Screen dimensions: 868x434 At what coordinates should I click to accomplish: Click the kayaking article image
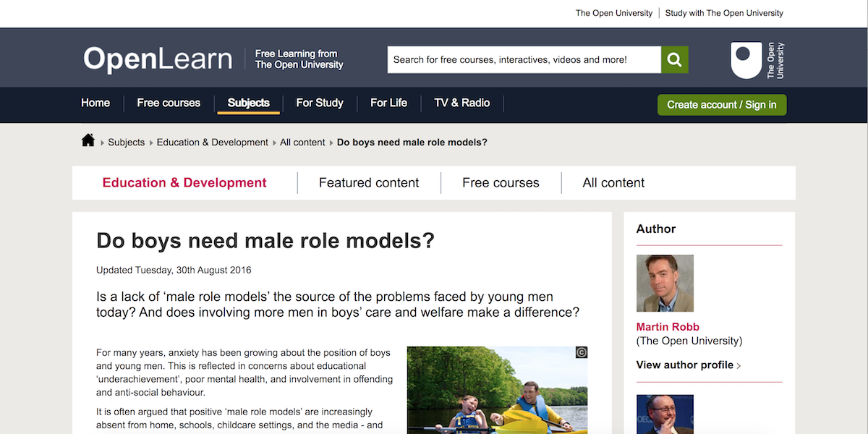[497, 394]
